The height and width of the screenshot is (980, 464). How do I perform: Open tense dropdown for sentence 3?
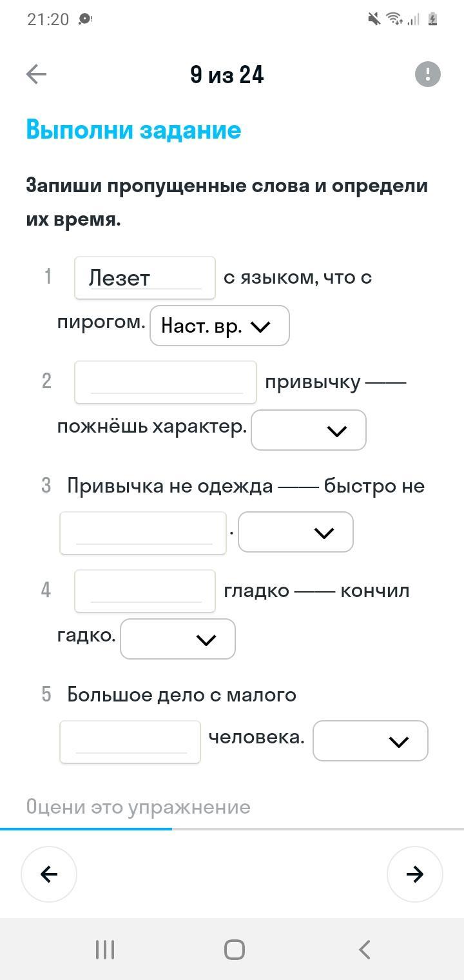click(296, 532)
